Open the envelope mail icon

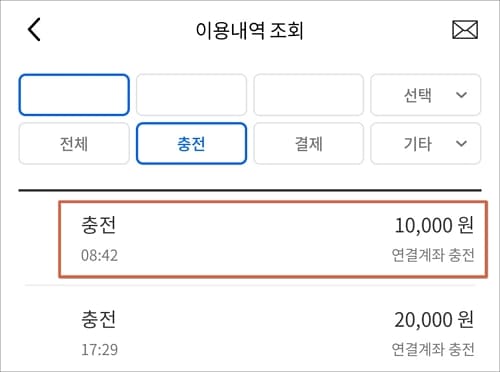pos(465,30)
